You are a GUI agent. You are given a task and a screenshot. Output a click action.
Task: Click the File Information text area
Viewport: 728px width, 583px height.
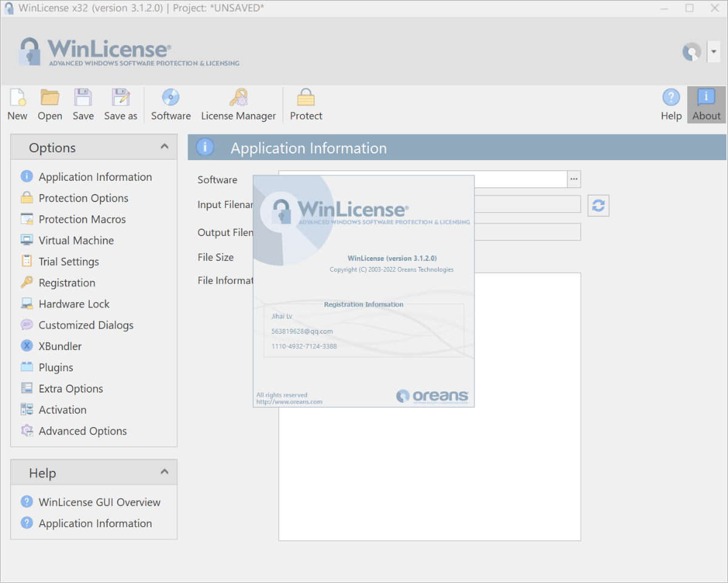coord(430,406)
